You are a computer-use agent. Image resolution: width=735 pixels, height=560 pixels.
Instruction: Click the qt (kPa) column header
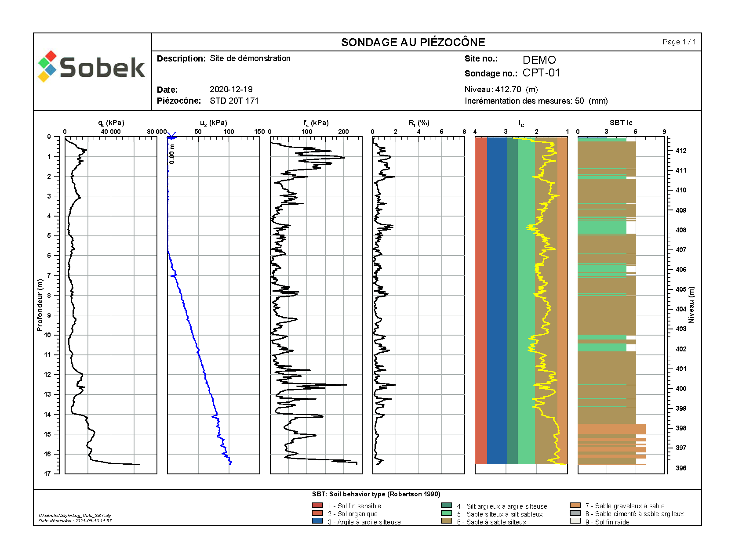tap(111, 123)
